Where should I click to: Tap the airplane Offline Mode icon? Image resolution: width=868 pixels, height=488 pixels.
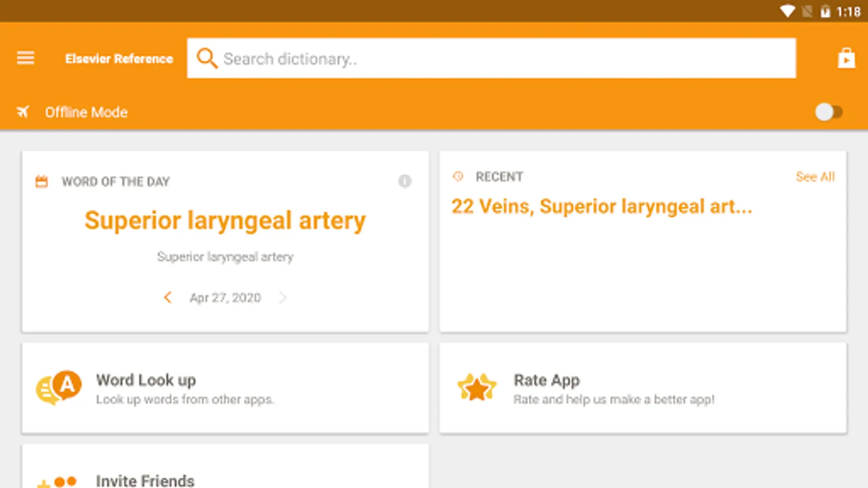(x=23, y=112)
